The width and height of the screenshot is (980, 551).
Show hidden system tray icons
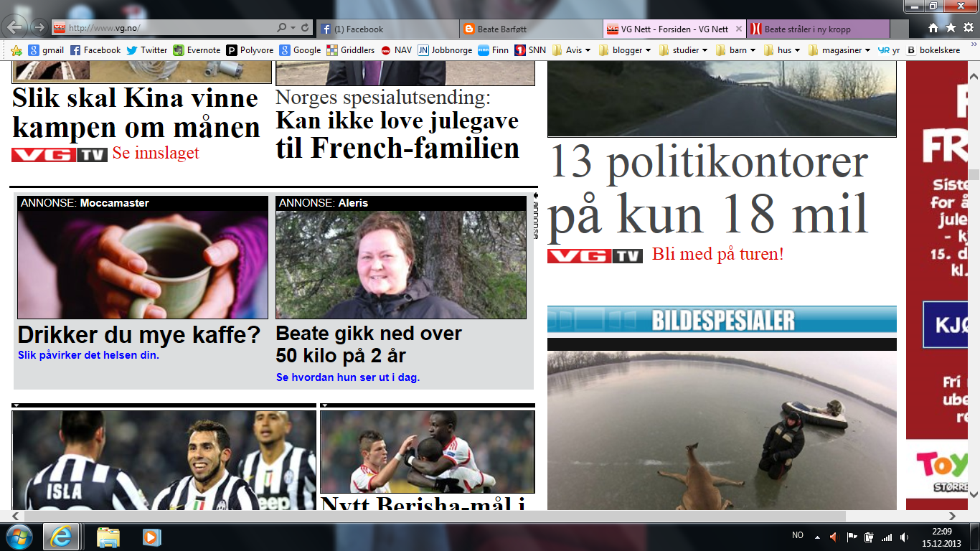[x=816, y=536]
